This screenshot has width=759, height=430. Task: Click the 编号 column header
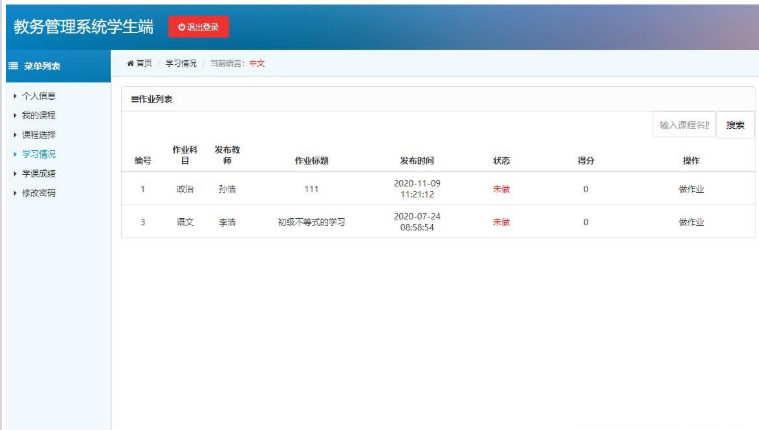point(143,160)
